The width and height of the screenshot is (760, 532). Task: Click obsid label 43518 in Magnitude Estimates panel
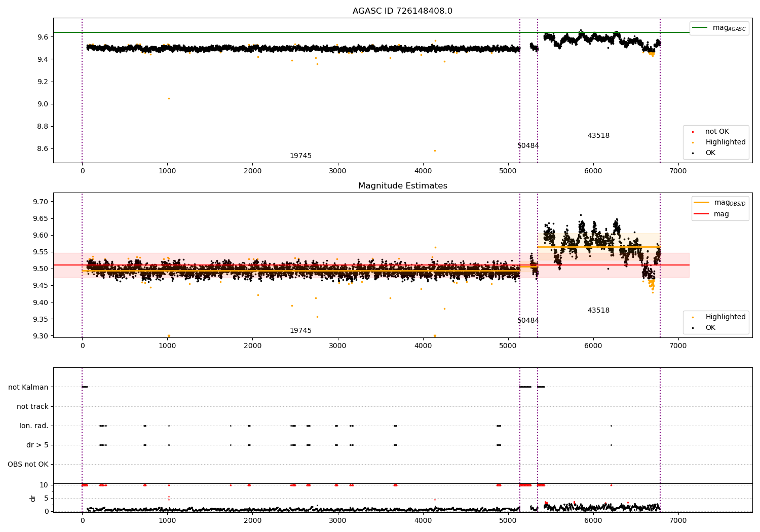pos(598,311)
